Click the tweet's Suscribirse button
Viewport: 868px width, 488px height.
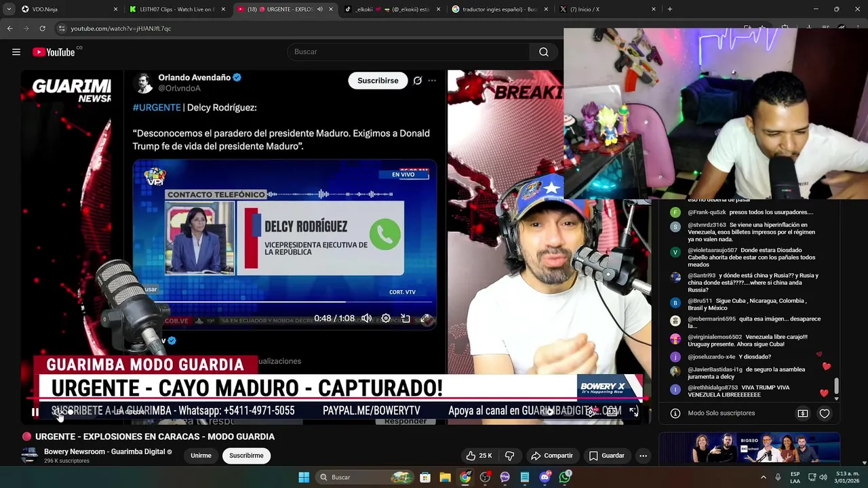[378, 81]
